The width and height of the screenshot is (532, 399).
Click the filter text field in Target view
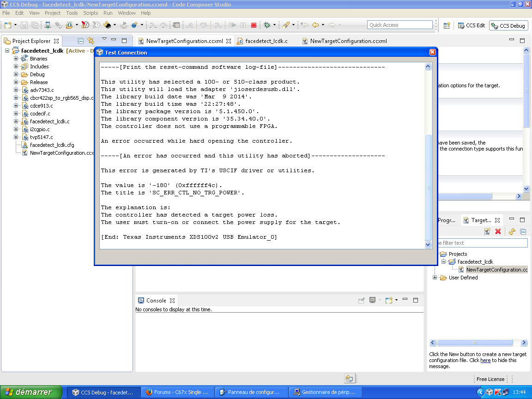click(483, 243)
